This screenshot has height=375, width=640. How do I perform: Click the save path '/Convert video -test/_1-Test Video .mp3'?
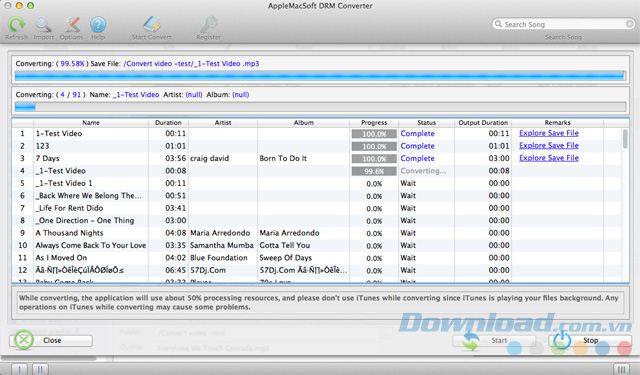tap(191, 64)
